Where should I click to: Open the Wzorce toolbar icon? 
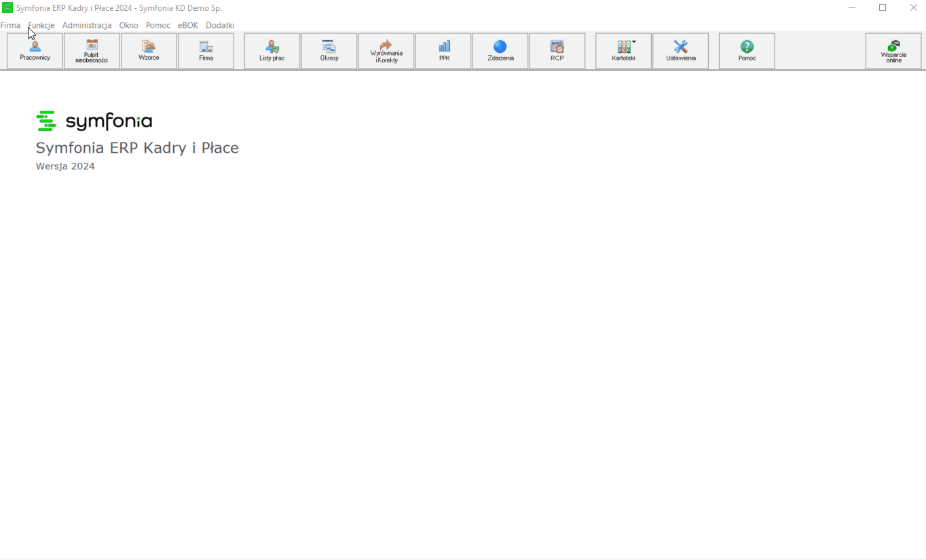pos(149,51)
